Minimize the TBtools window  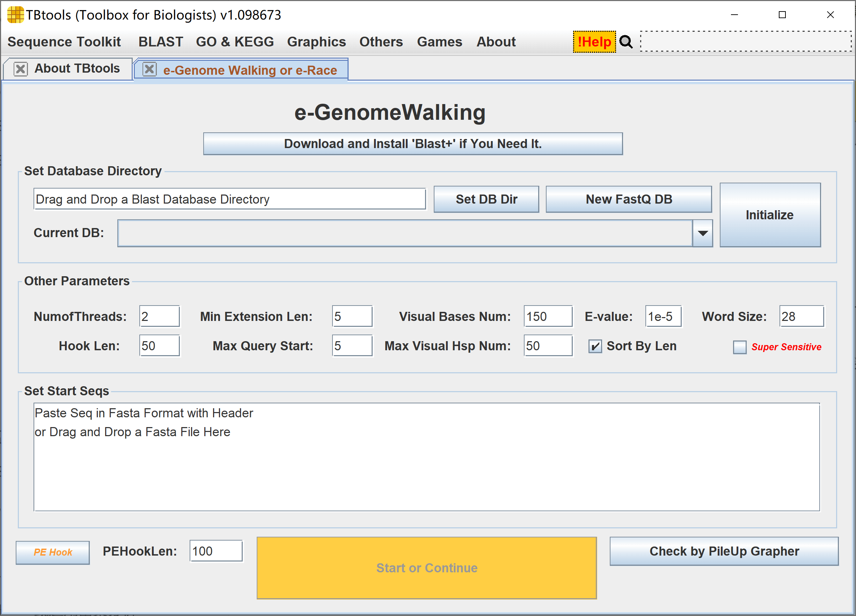click(x=734, y=15)
